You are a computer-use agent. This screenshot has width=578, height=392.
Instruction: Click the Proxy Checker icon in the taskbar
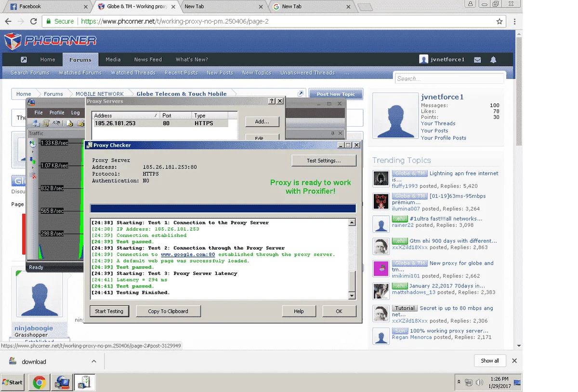84,382
